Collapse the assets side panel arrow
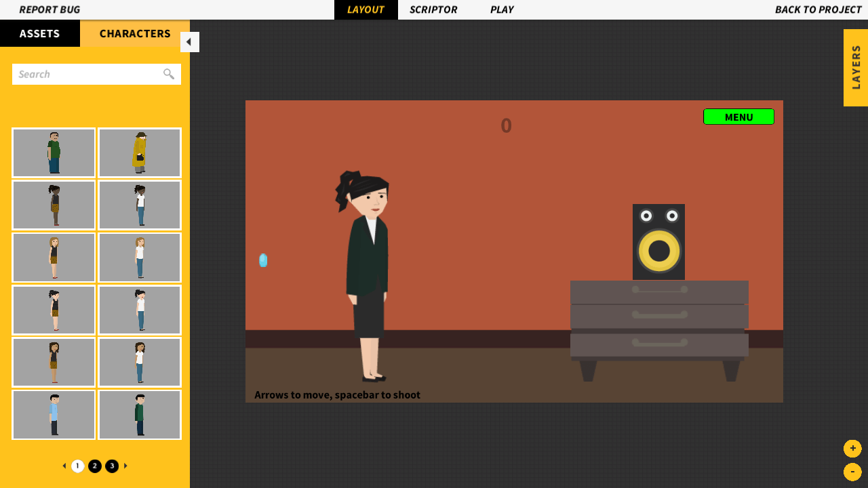Screen dimensions: 868x488 pyautogui.click(x=189, y=42)
